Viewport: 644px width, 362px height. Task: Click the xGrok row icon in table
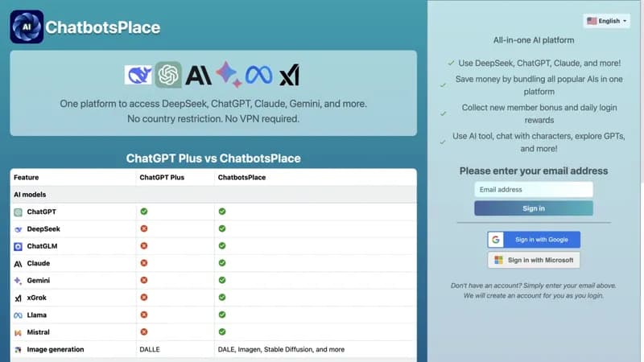tap(18, 298)
